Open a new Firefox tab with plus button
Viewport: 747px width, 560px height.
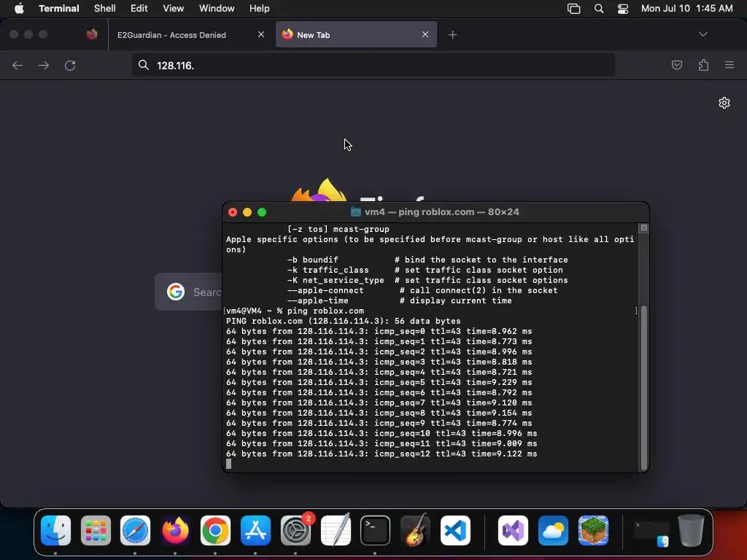tap(452, 35)
